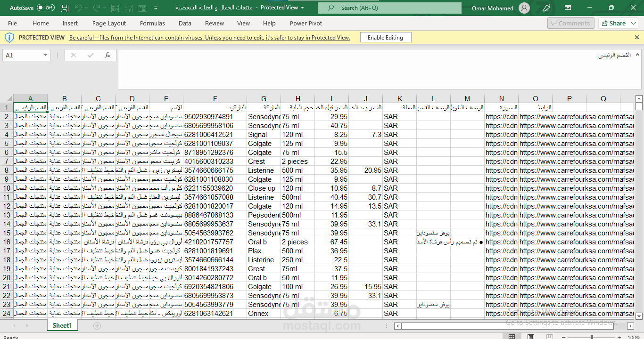644x339 pixels.
Task: Select the Sheet1 tab
Action: pyautogui.click(x=62, y=325)
